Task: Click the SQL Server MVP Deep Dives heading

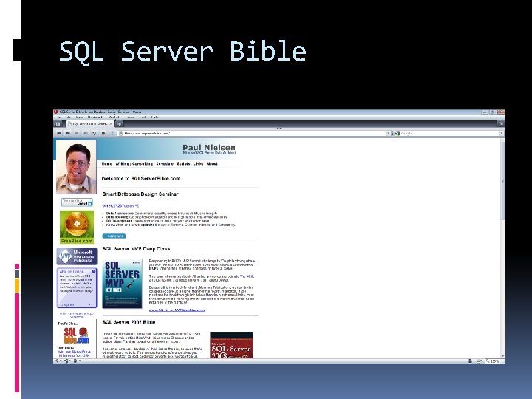Action: click(x=136, y=249)
